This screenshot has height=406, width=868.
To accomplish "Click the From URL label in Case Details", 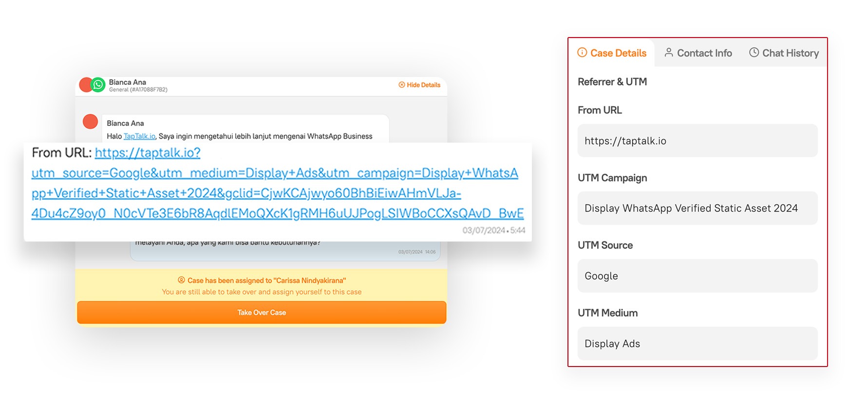I will coord(600,110).
